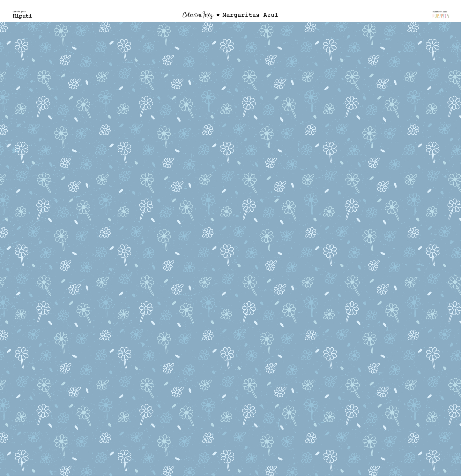The width and height of the screenshot is (461, 476).
Task: Click the daisy cut off at the bottom-left pattern corner
Action: (3, 438)
